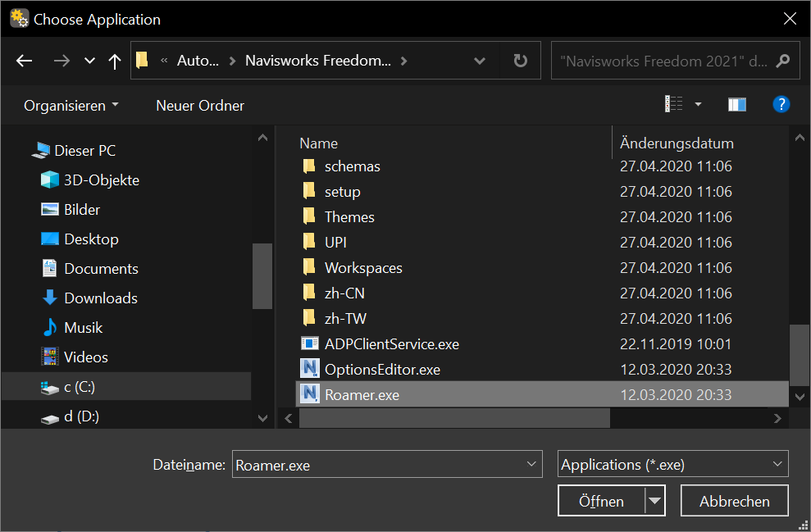Screen dimensions: 811x532
Task: Select the Themes folder icon
Action: (x=309, y=216)
